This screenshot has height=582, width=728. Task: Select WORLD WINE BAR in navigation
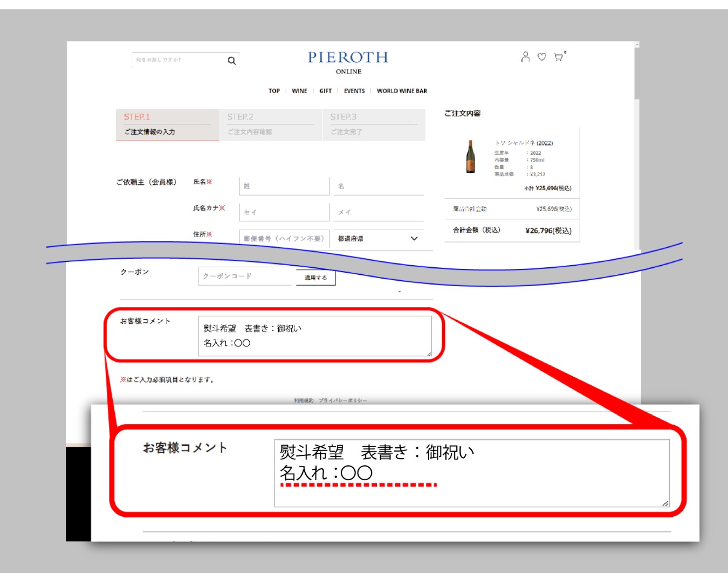pos(402,91)
